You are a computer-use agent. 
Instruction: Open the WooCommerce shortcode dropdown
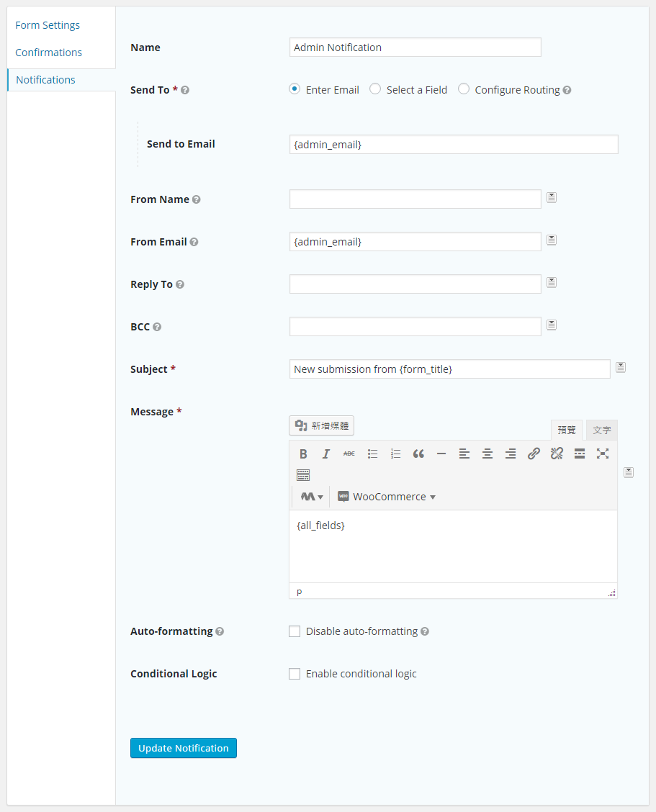(387, 497)
